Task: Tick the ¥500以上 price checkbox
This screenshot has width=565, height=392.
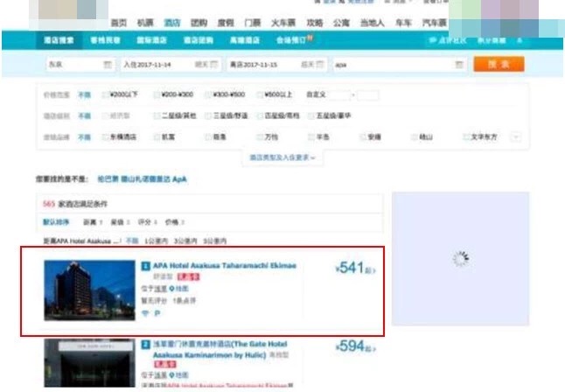Action: 260,94
